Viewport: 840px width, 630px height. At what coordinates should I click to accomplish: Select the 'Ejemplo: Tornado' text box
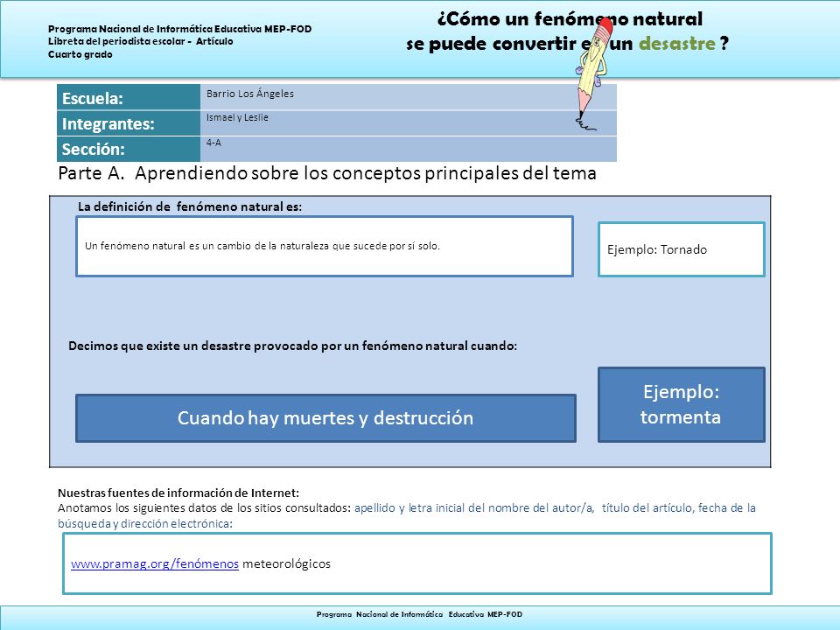[681, 249]
